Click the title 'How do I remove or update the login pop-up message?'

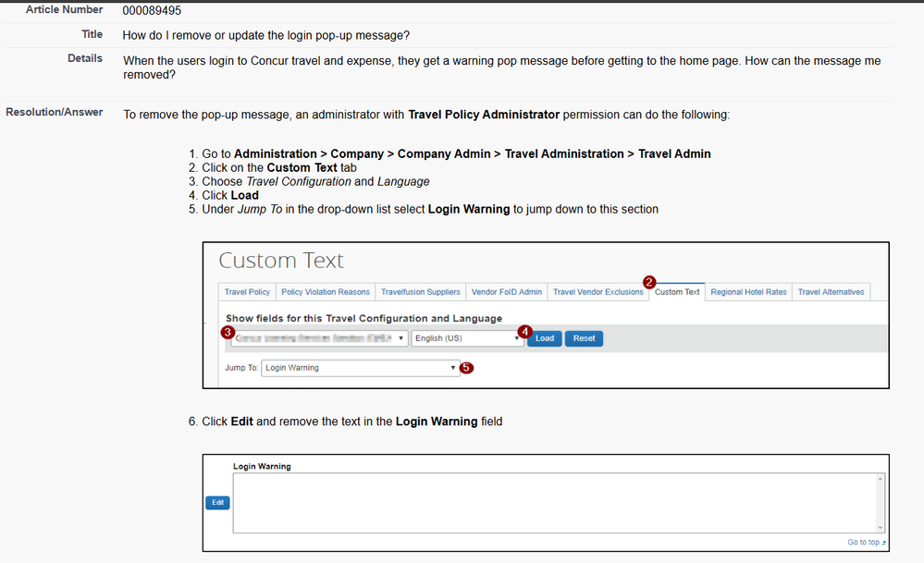(x=265, y=35)
